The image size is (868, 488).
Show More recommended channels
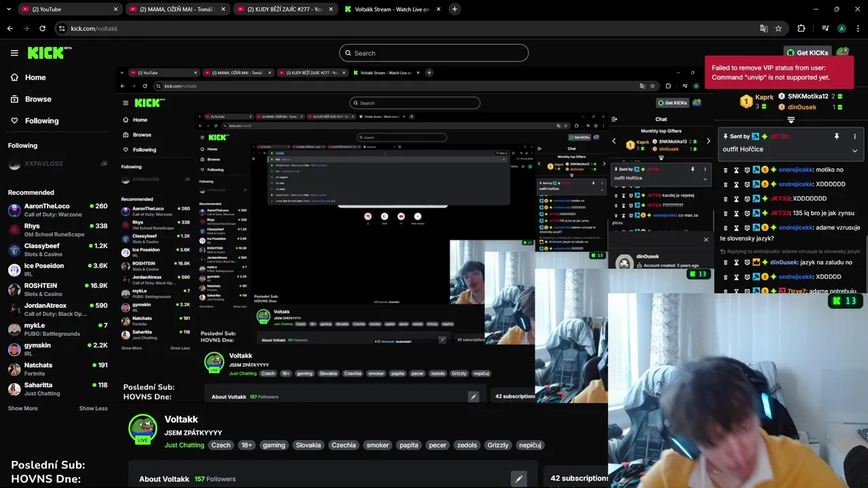point(22,408)
